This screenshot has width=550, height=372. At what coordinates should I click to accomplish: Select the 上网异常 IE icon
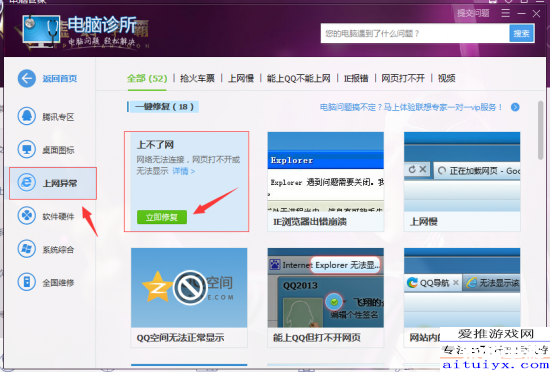tap(27, 183)
